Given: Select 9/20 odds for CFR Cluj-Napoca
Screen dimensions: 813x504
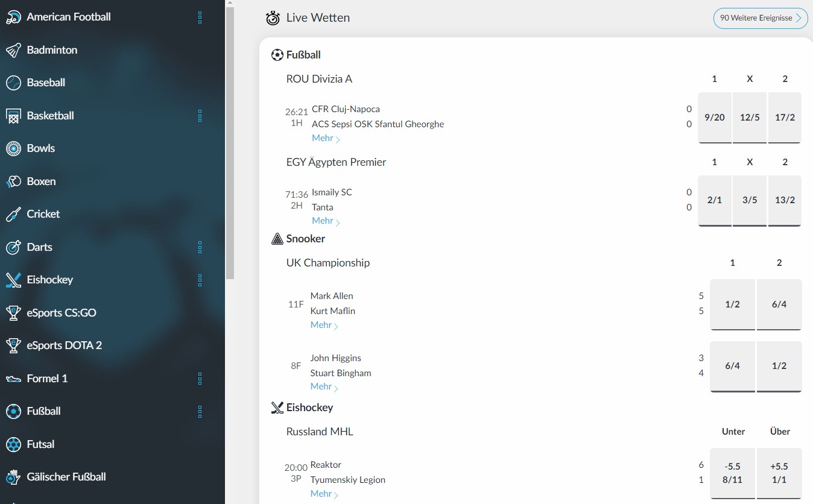Looking at the screenshot, I should coord(715,118).
